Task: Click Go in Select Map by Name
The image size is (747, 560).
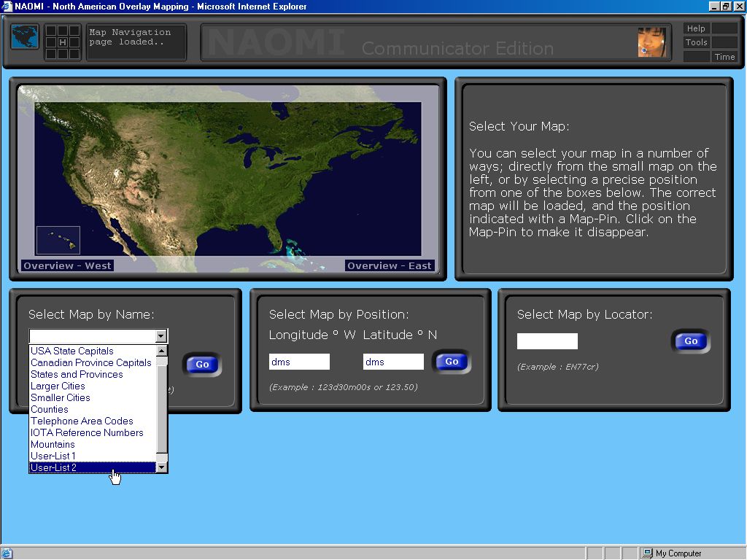Action: point(203,365)
